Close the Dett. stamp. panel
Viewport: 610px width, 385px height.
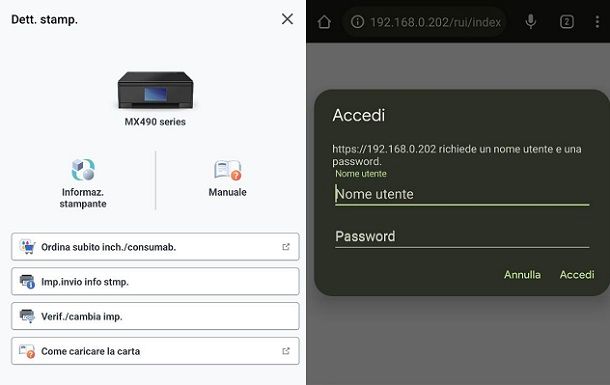pyautogui.click(x=287, y=19)
